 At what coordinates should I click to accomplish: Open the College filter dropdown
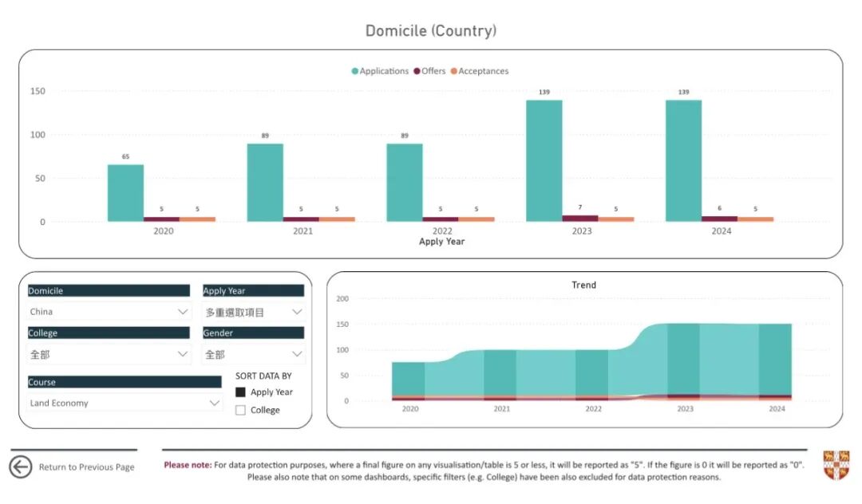(x=109, y=354)
